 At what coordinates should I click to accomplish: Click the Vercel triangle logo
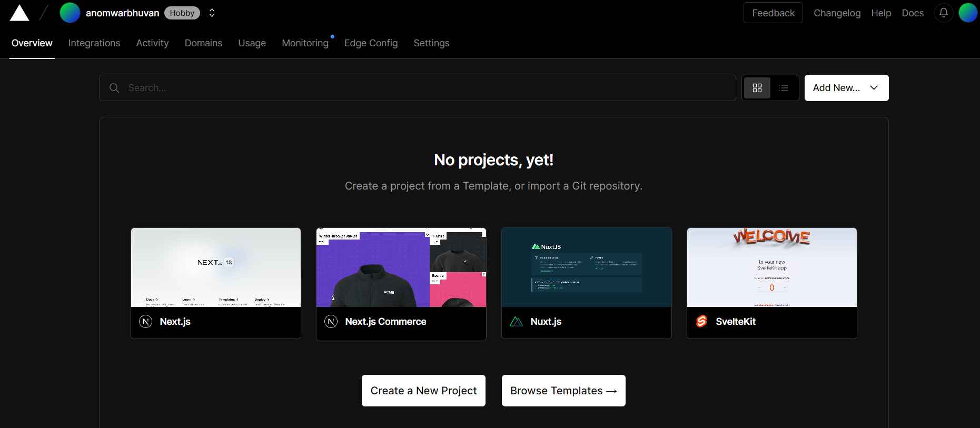pyautogui.click(x=19, y=13)
